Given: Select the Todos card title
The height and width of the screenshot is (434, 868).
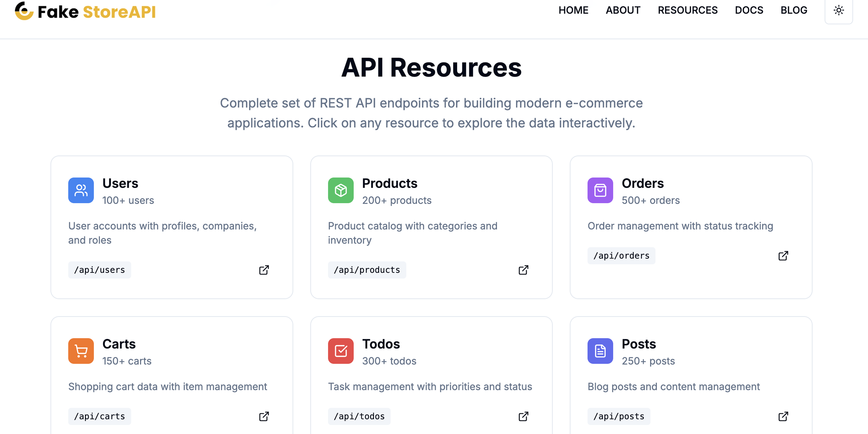Looking at the screenshot, I should (x=381, y=344).
